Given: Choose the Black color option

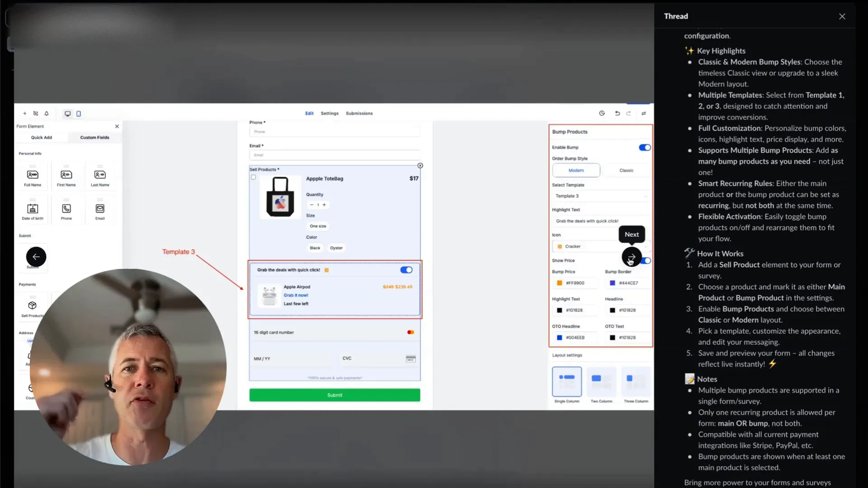Looking at the screenshot, I should pos(315,248).
